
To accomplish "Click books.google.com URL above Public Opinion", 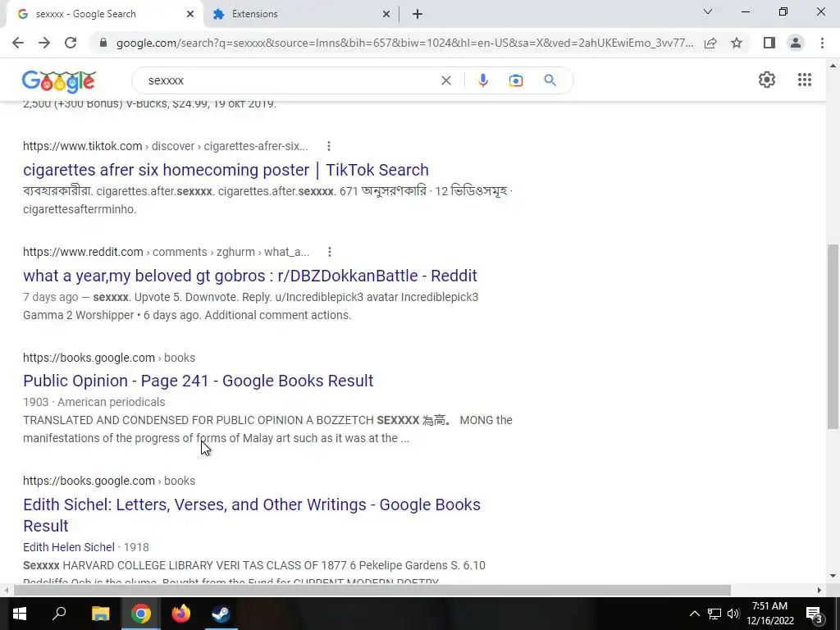I will coord(109,358).
